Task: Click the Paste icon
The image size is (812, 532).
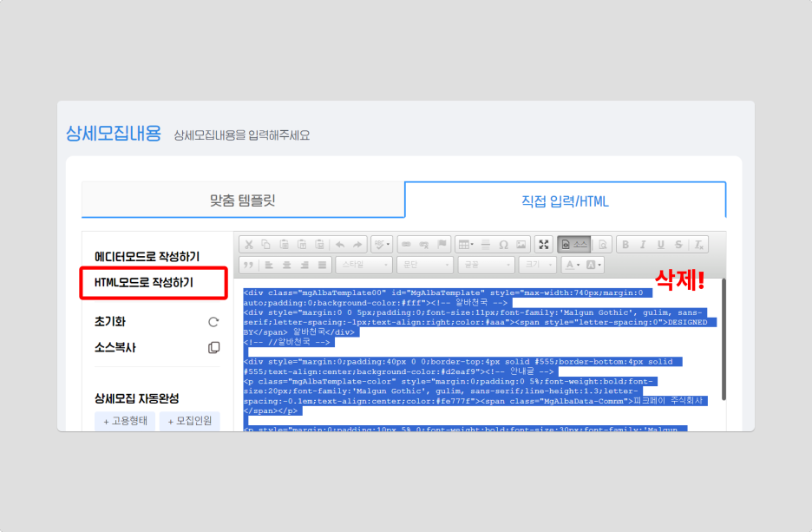Action: 284,245
